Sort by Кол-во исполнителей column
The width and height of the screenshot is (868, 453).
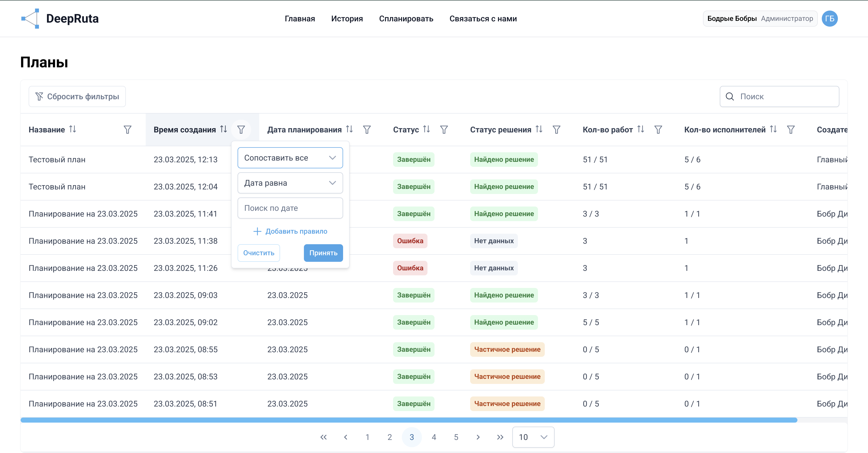[773, 129]
